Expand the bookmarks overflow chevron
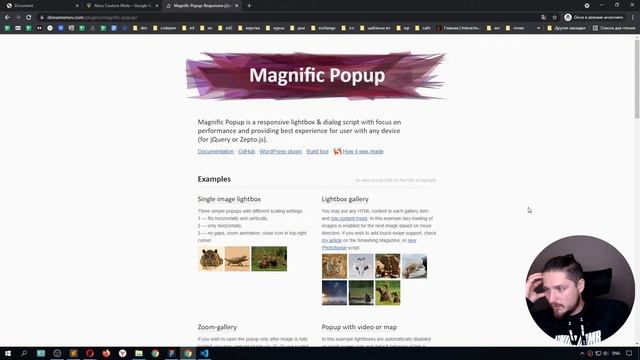The image size is (640, 360). pos(538,28)
